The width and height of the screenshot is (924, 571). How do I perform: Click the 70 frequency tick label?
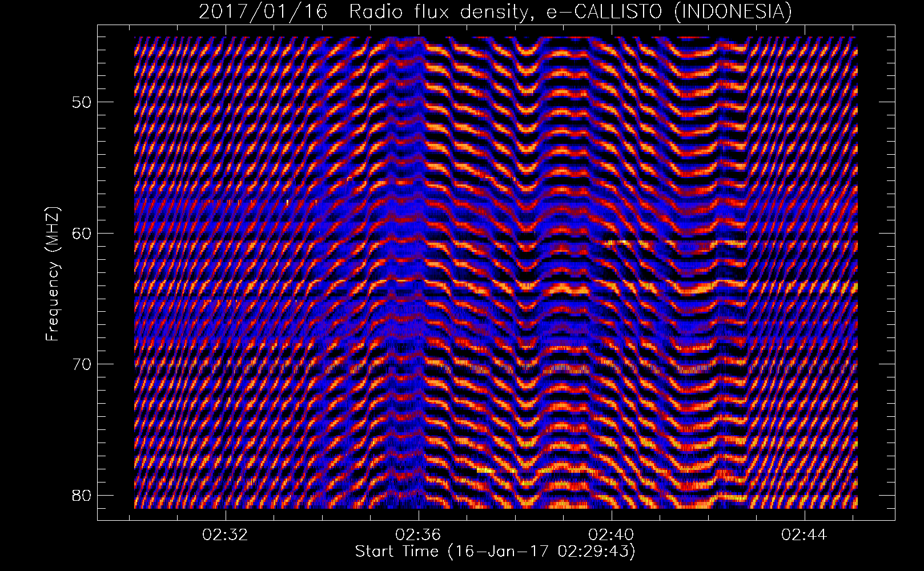pyautogui.click(x=82, y=364)
